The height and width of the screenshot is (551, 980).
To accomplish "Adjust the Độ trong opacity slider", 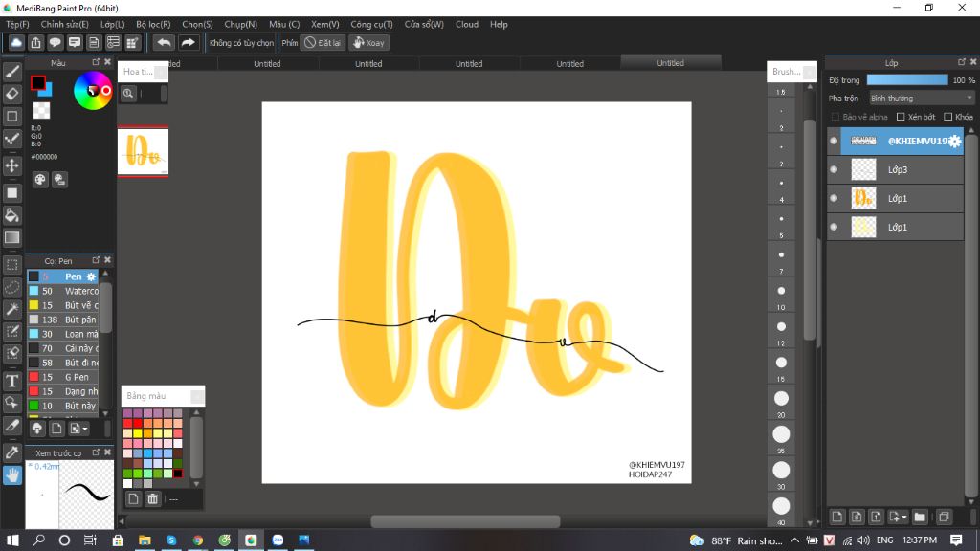I will click(907, 80).
